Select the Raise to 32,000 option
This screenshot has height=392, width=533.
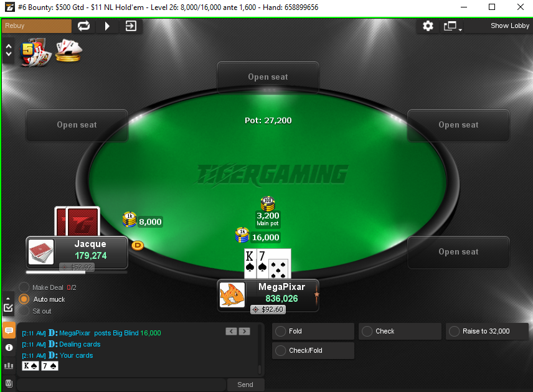coord(487,331)
